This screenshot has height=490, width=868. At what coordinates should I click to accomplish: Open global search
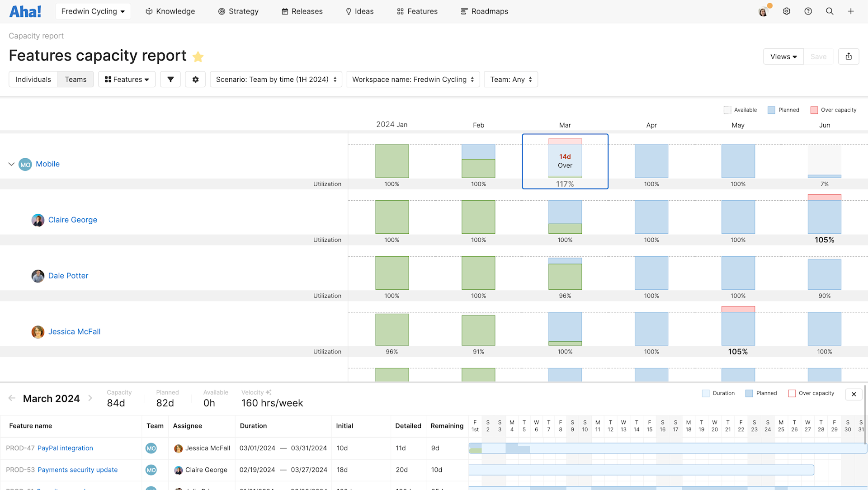(x=830, y=11)
